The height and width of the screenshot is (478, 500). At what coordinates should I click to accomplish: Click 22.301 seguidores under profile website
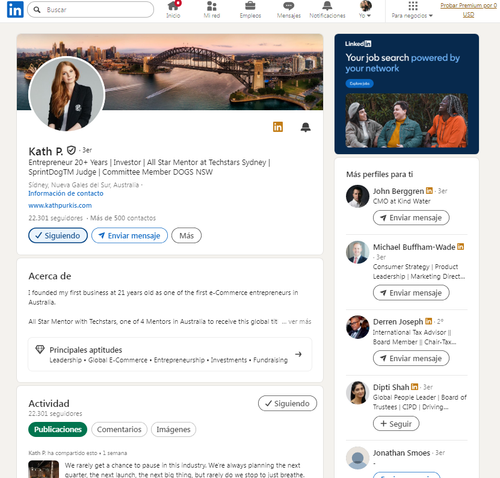(55, 218)
